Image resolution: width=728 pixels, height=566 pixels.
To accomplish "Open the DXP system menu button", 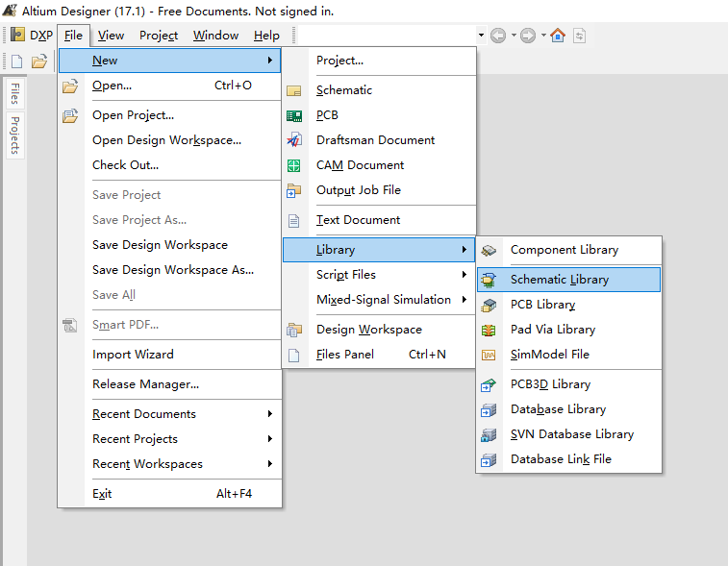I will click(32, 36).
